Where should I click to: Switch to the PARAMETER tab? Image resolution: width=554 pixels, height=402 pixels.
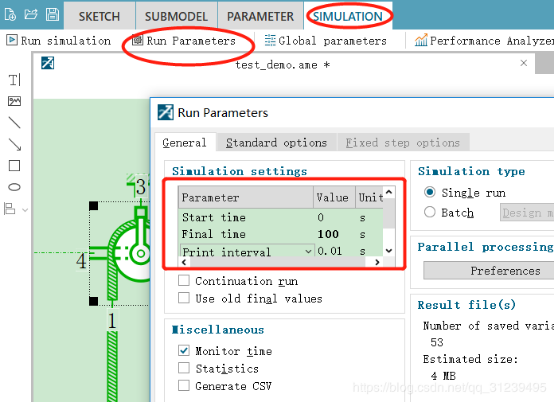coord(260,16)
